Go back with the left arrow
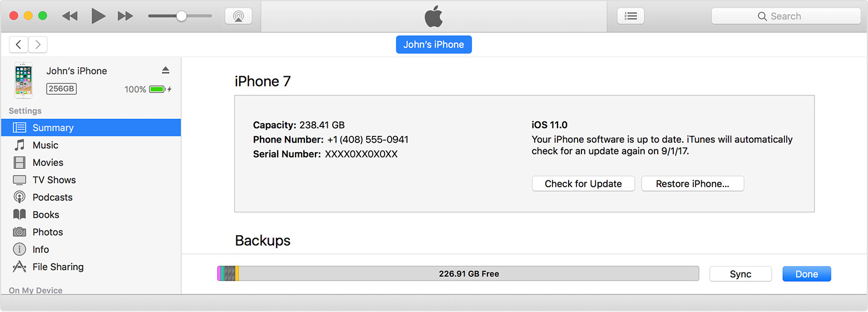This screenshot has height=312, width=868. [18, 45]
